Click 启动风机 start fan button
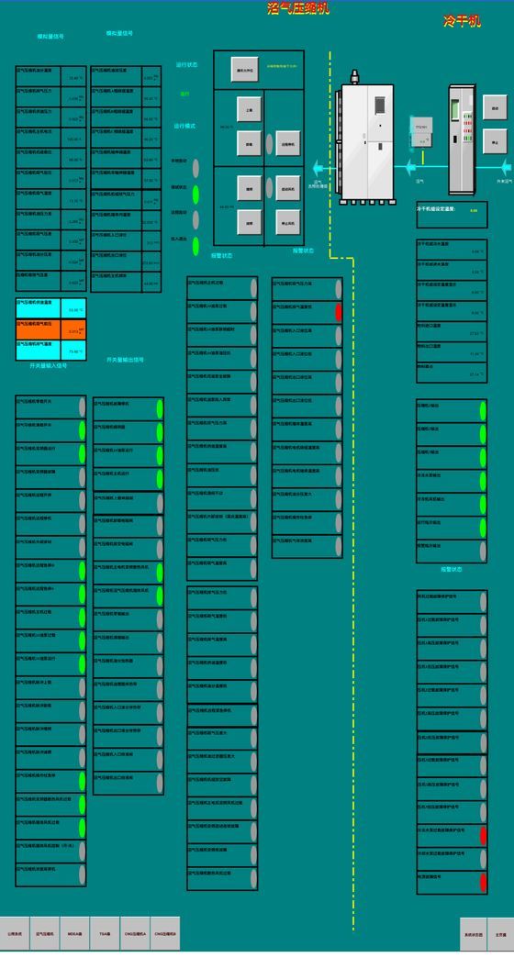 [288, 188]
